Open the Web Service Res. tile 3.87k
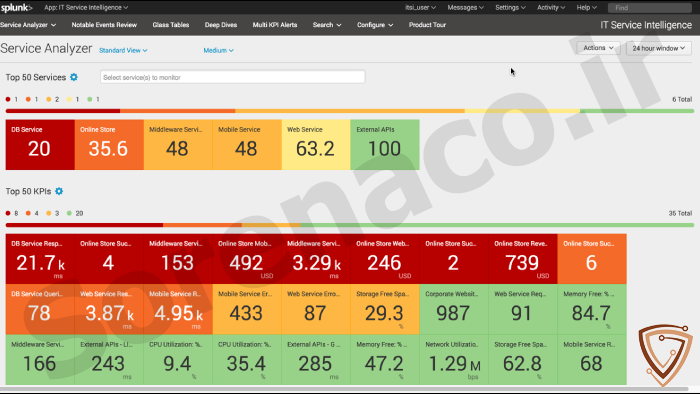Image resolution: width=700 pixels, height=394 pixels. pyautogui.click(x=109, y=309)
